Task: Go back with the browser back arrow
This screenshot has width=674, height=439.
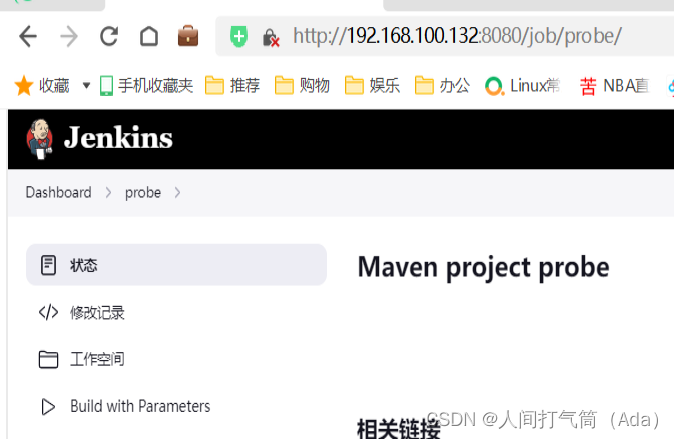Action: [28, 36]
